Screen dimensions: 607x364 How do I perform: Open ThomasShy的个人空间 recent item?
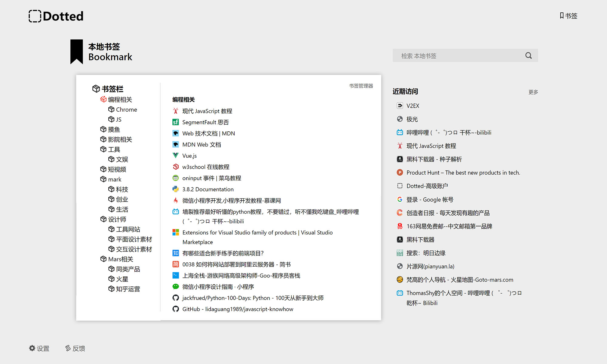(464, 298)
